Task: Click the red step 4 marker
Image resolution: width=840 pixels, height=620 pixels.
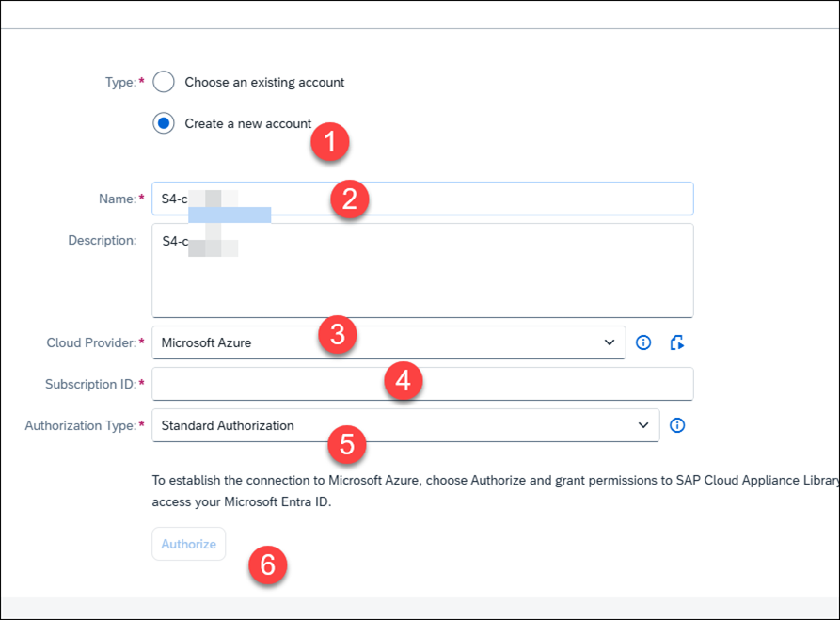Action: (x=404, y=381)
